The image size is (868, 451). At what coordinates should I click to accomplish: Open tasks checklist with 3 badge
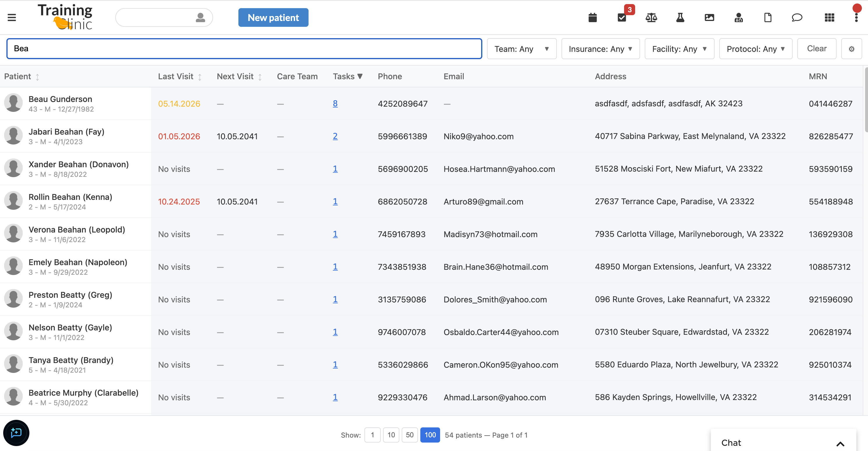(x=622, y=17)
